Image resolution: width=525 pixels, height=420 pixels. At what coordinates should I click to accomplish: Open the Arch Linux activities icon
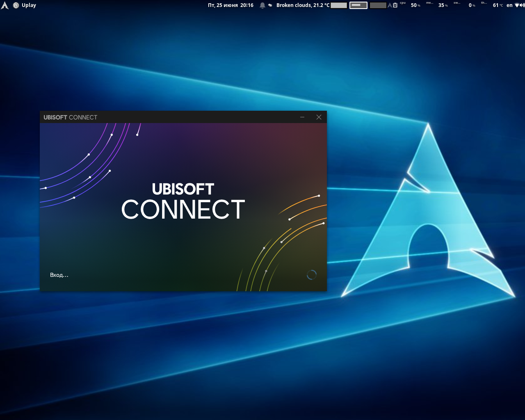(5, 5)
